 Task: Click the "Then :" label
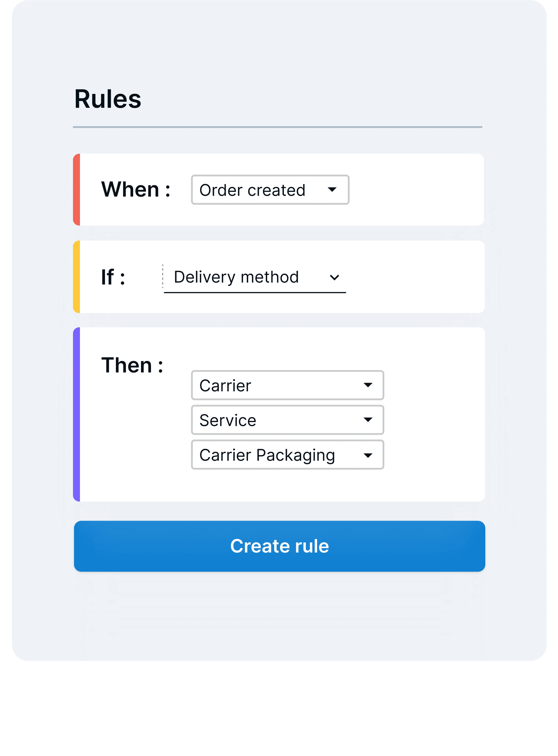(132, 365)
